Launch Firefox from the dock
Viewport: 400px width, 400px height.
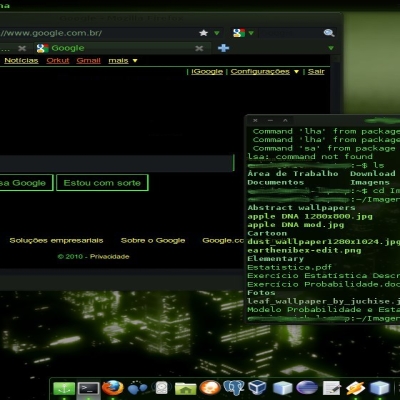[x=113, y=388]
